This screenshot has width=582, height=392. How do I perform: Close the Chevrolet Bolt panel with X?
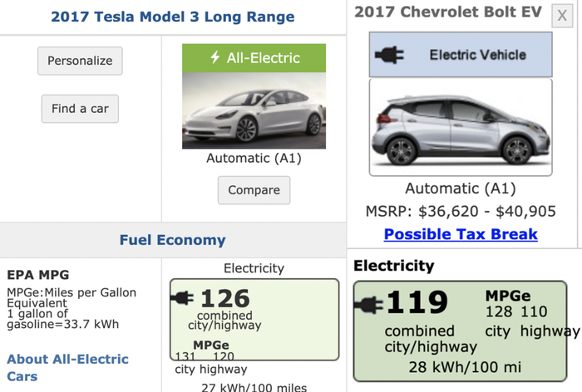point(564,13)
